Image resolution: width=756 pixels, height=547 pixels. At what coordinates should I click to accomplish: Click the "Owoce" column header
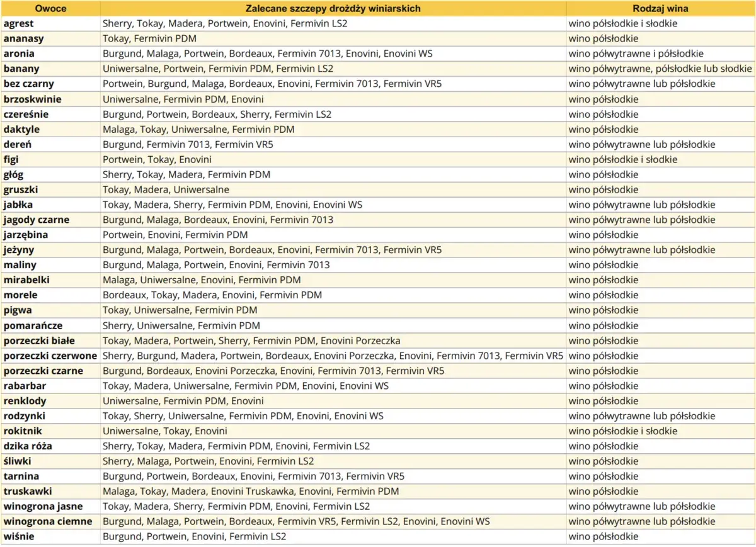coord(50,8)
